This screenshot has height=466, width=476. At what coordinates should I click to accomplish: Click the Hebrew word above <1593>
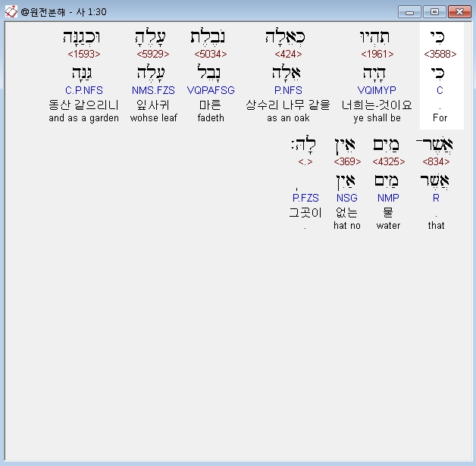tap(81, 37)
